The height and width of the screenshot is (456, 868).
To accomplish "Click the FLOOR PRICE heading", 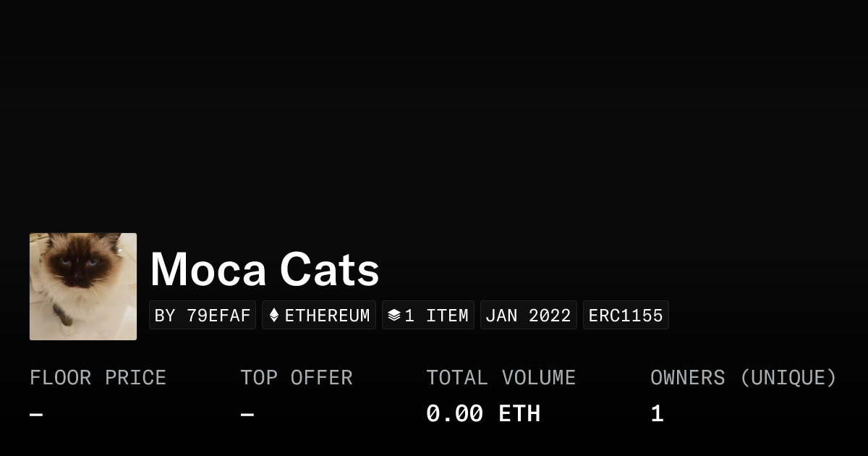I will coord(98,378).
